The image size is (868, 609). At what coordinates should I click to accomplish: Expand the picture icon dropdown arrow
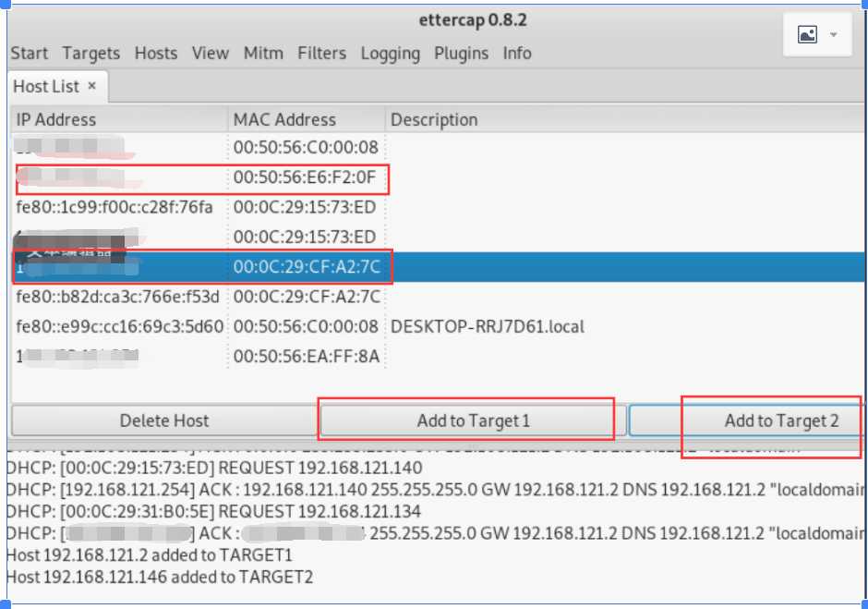click(833, 35)
